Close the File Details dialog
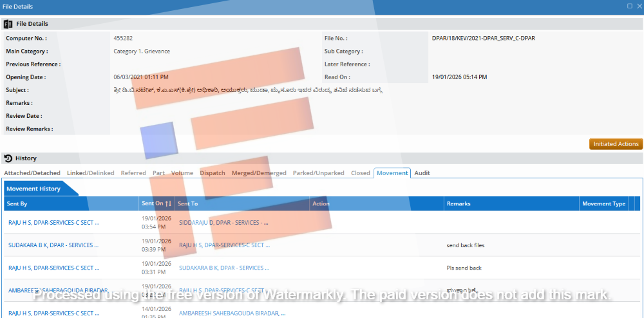The height and width of the screenshot is (318, 644). [x=638, y=6]
